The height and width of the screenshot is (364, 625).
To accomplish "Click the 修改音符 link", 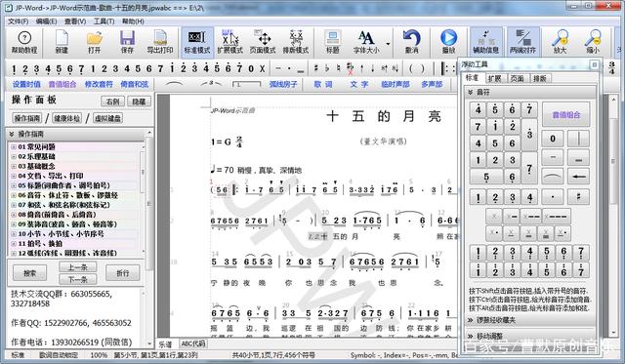I will pos(99,84).
